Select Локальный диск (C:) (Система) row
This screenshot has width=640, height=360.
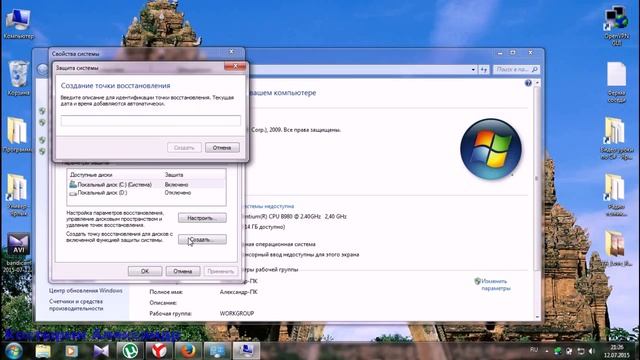point(146,184)
